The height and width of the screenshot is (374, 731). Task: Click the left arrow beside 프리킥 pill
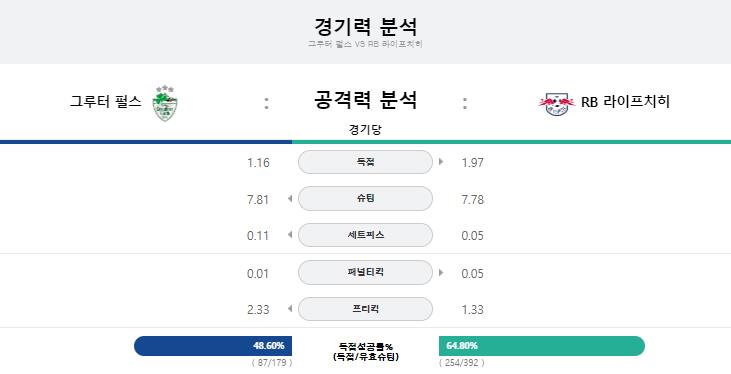pyautogui.click(x=290, y=309)
